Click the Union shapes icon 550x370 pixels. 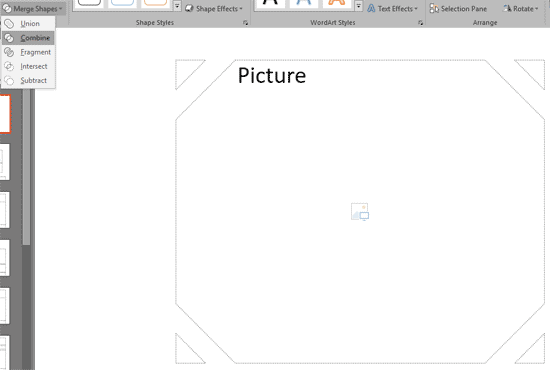(9, 23)
